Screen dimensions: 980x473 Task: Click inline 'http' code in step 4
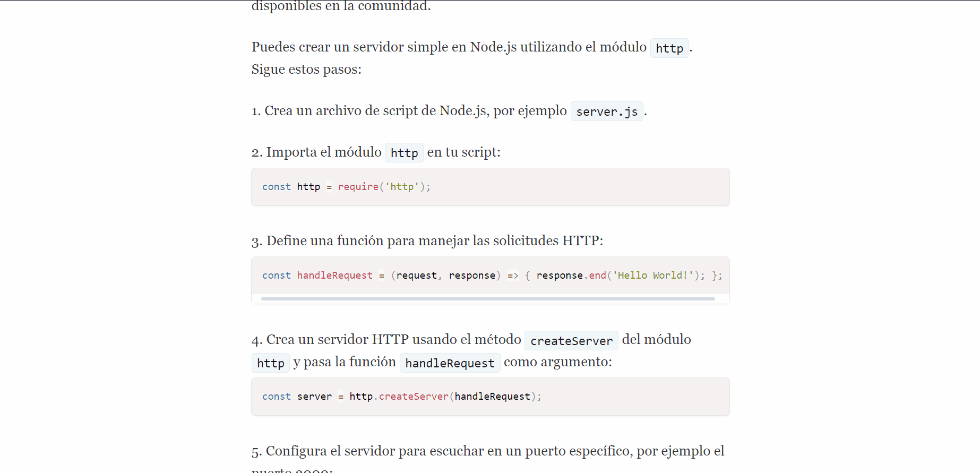click(x=271, y=363)
